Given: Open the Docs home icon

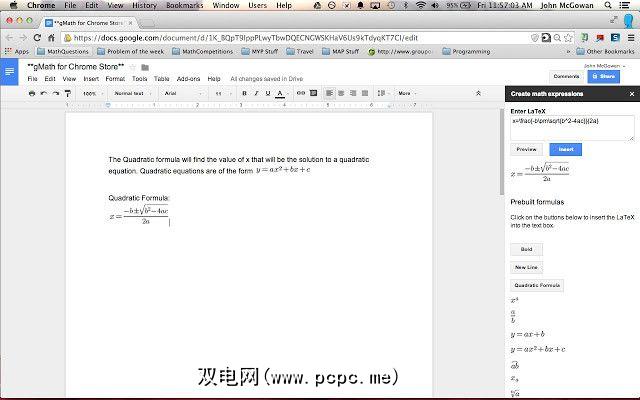Looking at the screenshot, I should [9, 72].
